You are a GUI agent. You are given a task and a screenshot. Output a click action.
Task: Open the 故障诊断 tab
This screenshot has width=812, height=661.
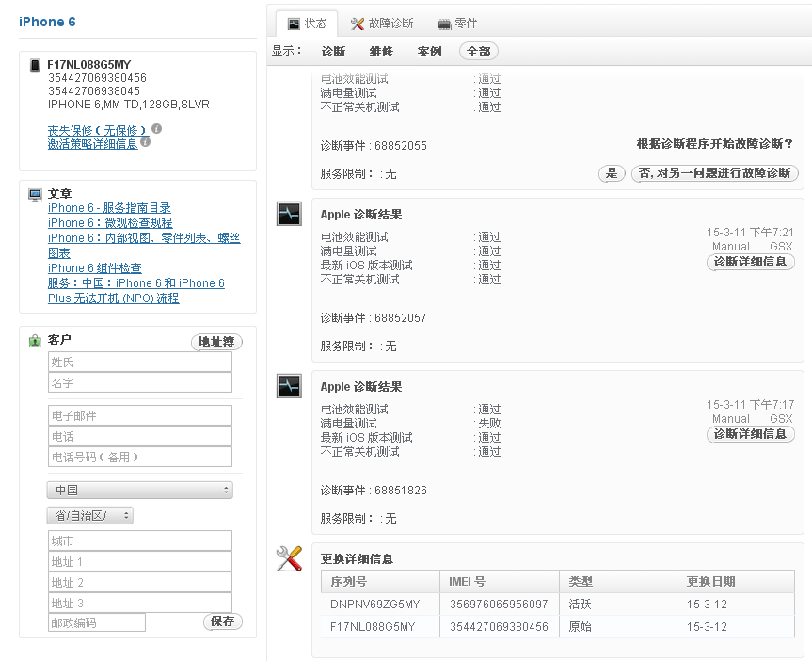382,24
